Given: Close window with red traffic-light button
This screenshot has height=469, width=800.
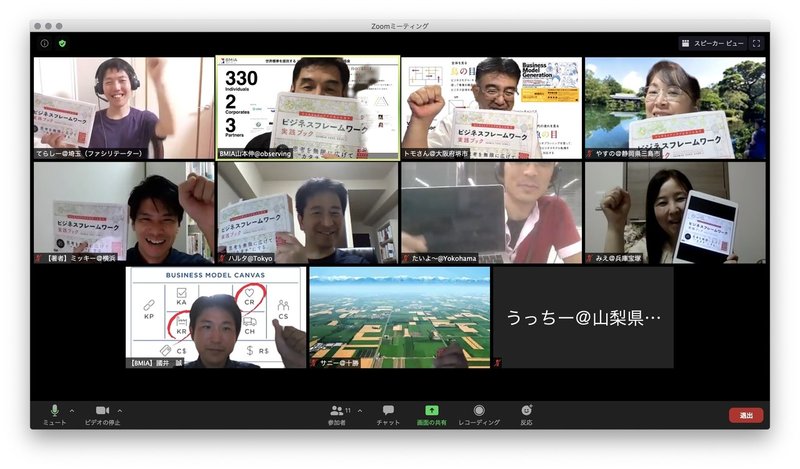Looking at the screenshot, I should pyautogui.click(x=37, y=26).
